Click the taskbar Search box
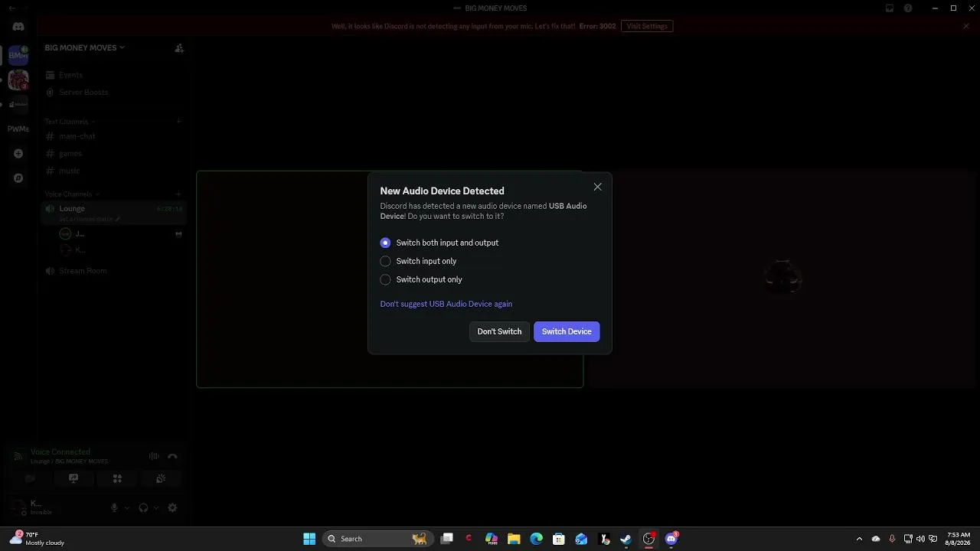Screen dimensions: 980x551 coord(377,539)
